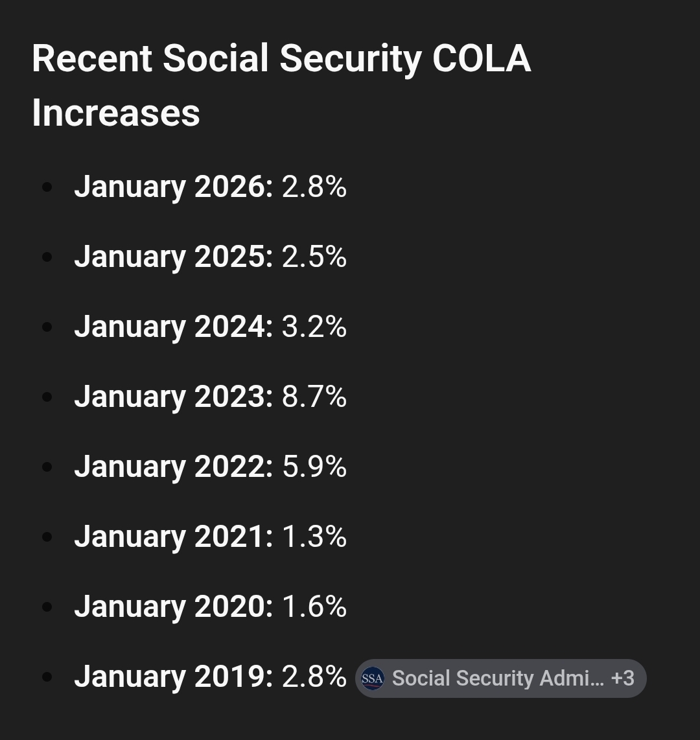Click the 2.5% value for January 2025
This screenshot has height=740, width=700.
tap(314, 257)
